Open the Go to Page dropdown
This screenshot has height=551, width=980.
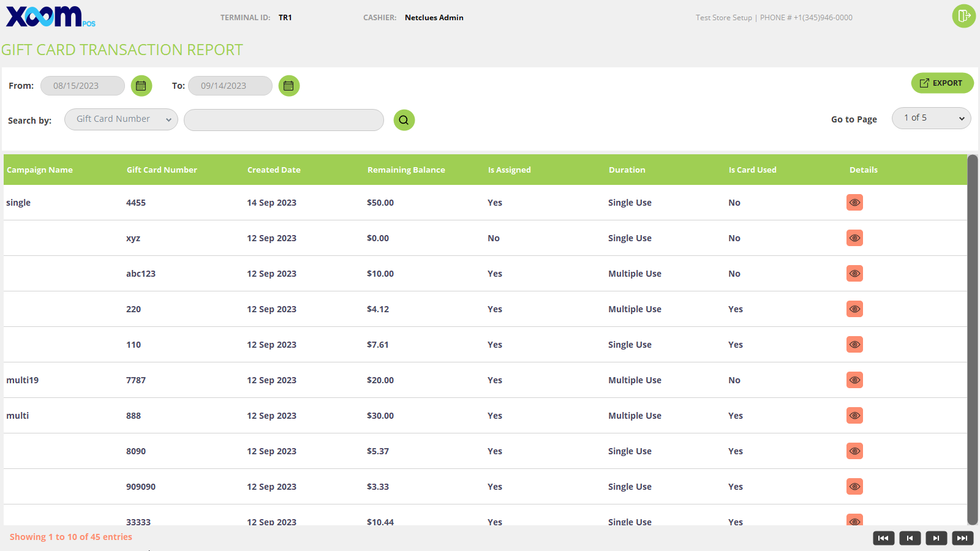pos(931,118)
